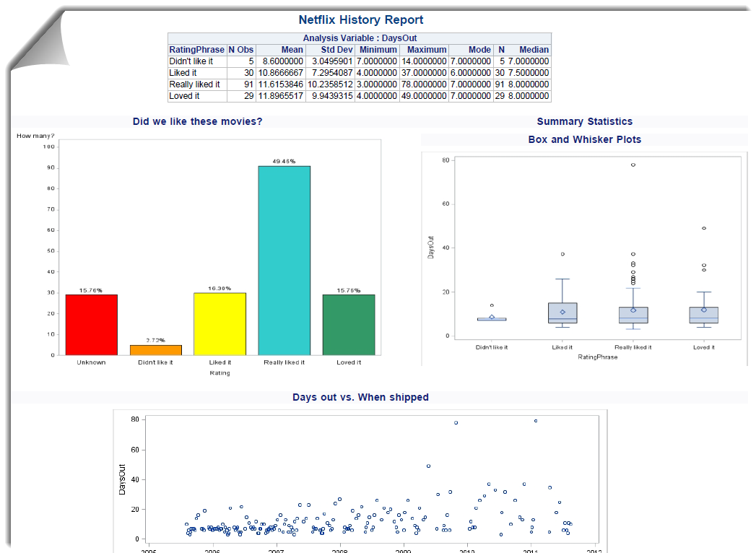
Task: Click std dev value 10.2358512
Action: pos(330,84)
